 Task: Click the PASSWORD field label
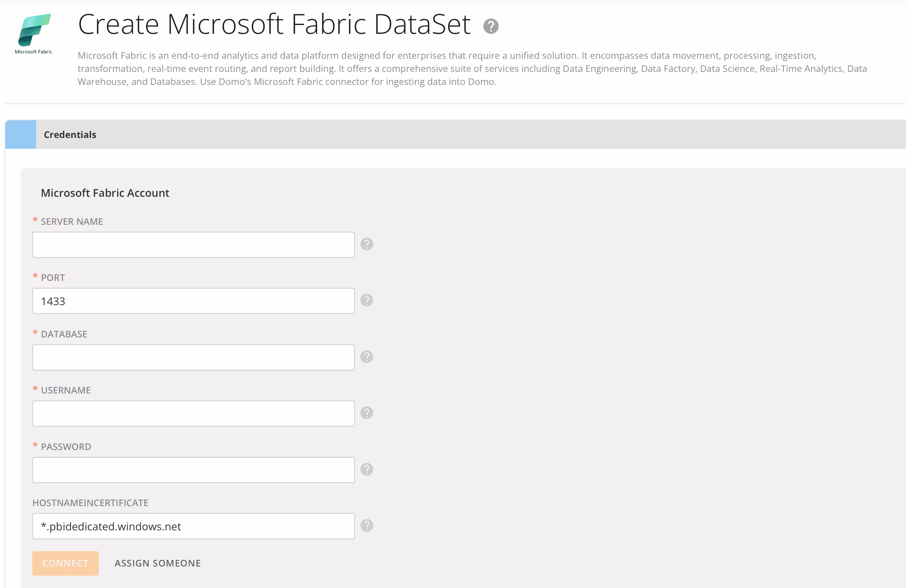click(66, 447)
